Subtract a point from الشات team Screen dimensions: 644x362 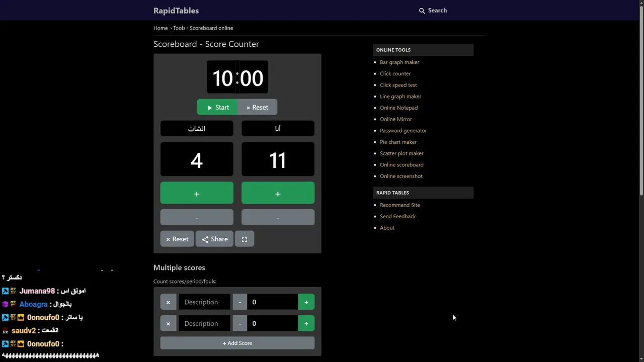[197, 217]
